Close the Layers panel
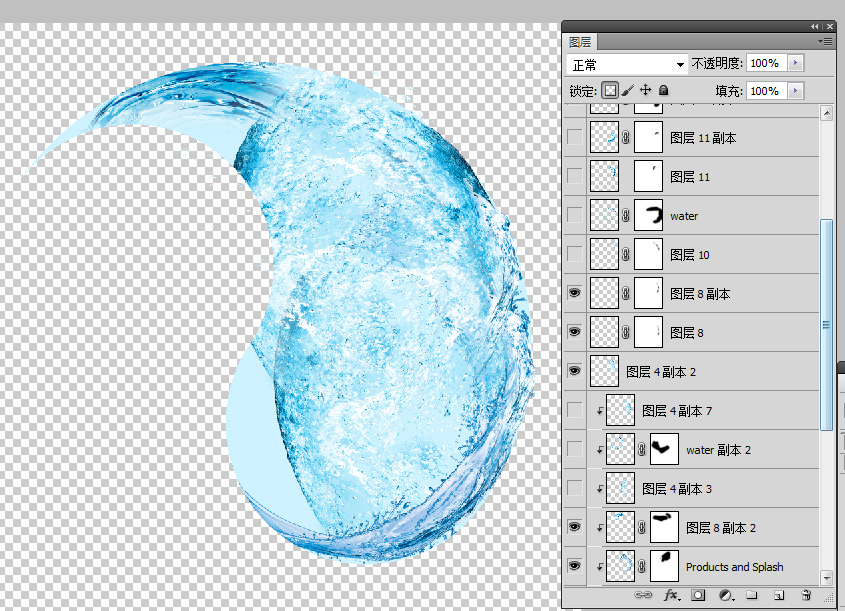 coord(830,26)
